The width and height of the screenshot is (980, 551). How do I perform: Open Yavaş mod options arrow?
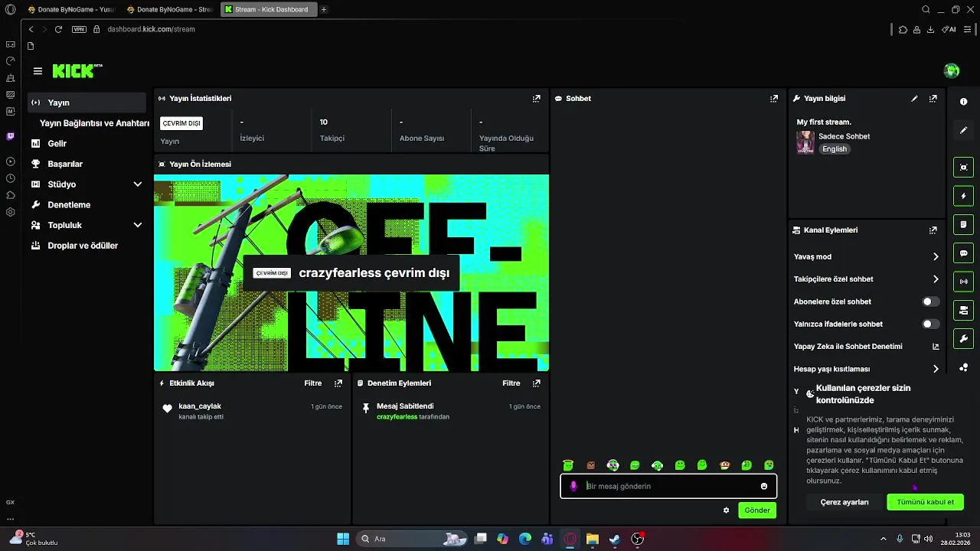[x=936, y=257]
